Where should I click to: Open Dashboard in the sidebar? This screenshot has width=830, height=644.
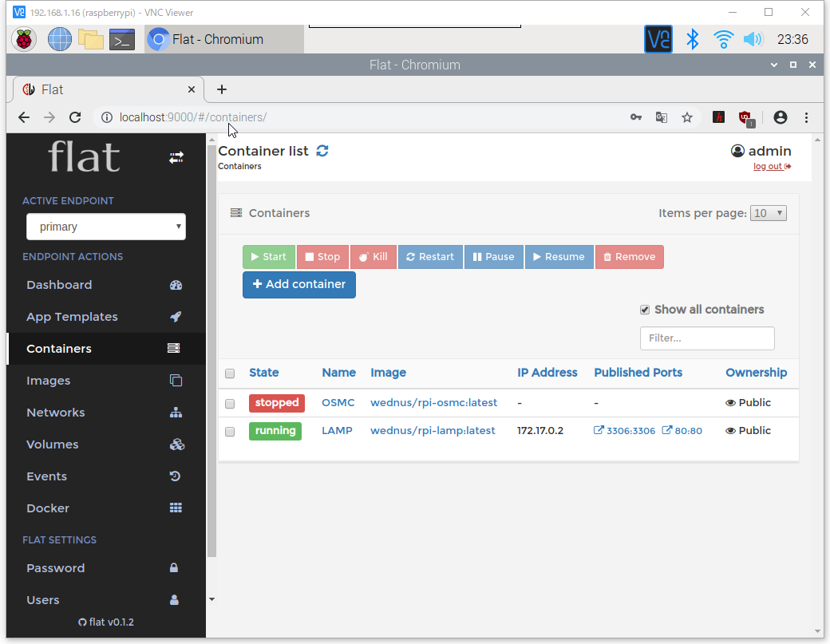point(106,285)
